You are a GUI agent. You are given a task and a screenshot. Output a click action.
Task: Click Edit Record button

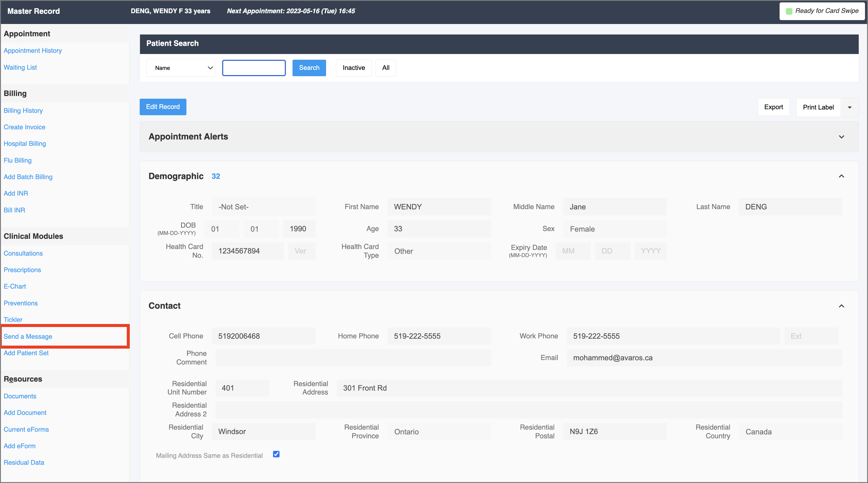point(163,107)
